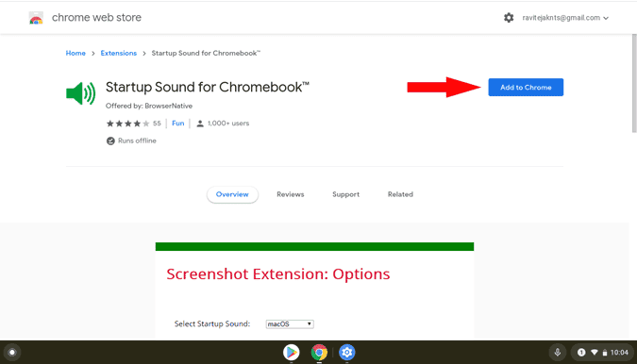Click the Screenshot Extension: Options preview image
The height and width of the screenshot is (364, 637).
314,291
